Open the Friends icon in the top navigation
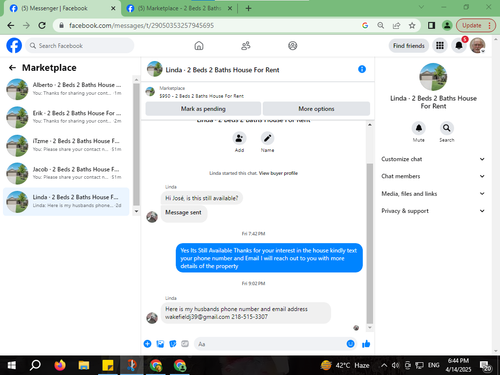 coord(246,46)
